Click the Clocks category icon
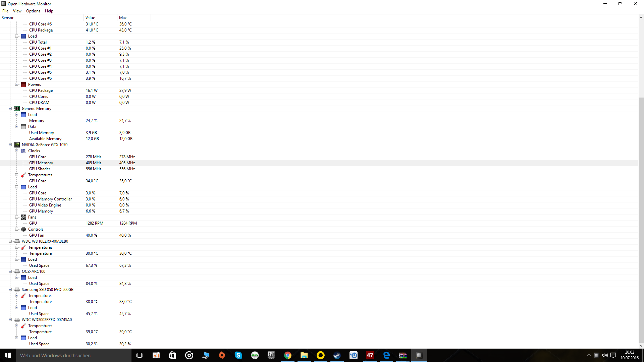Image resolution: width=644 pixels, height=362 pixels. tap(23, 151)
